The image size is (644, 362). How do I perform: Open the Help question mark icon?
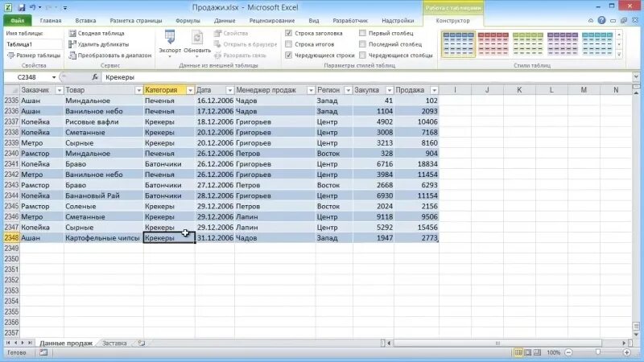click(x=601, y=20)
